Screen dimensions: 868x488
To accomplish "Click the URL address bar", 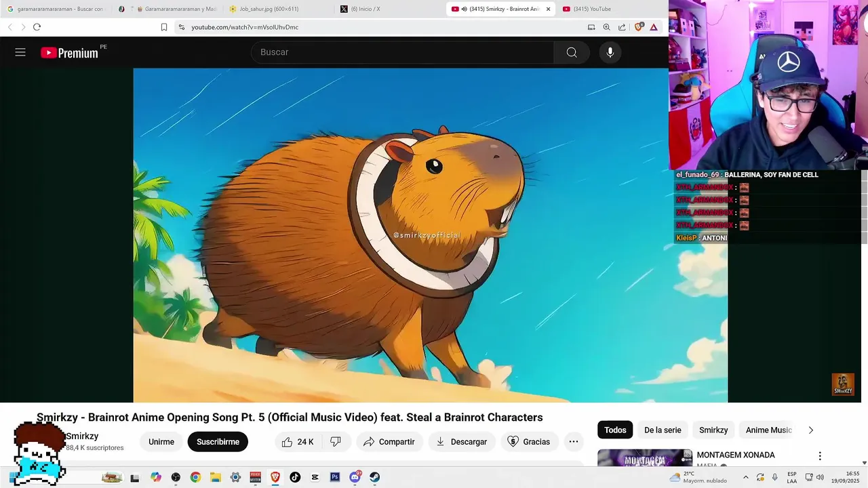I will tap(380, 27).
